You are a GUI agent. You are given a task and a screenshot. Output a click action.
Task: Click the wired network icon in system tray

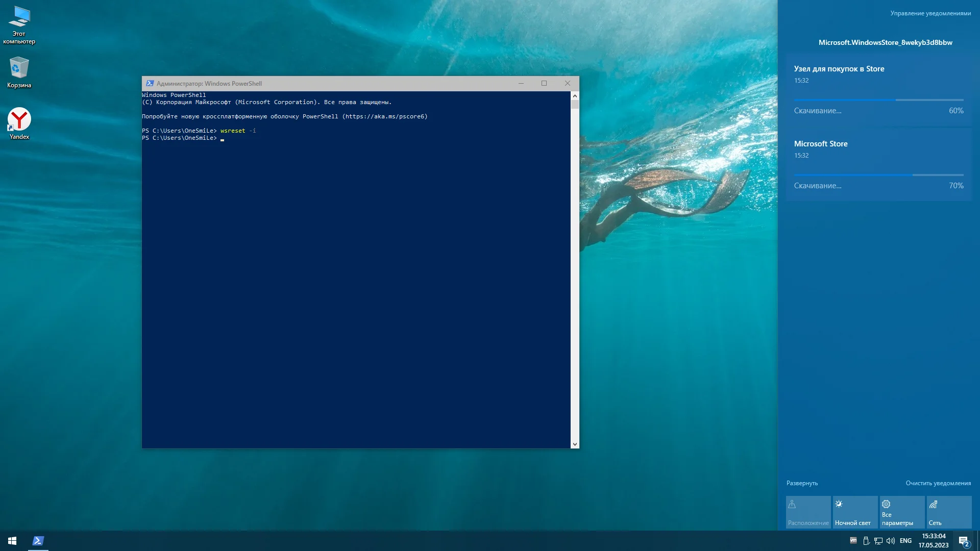[x=878, y=541]
